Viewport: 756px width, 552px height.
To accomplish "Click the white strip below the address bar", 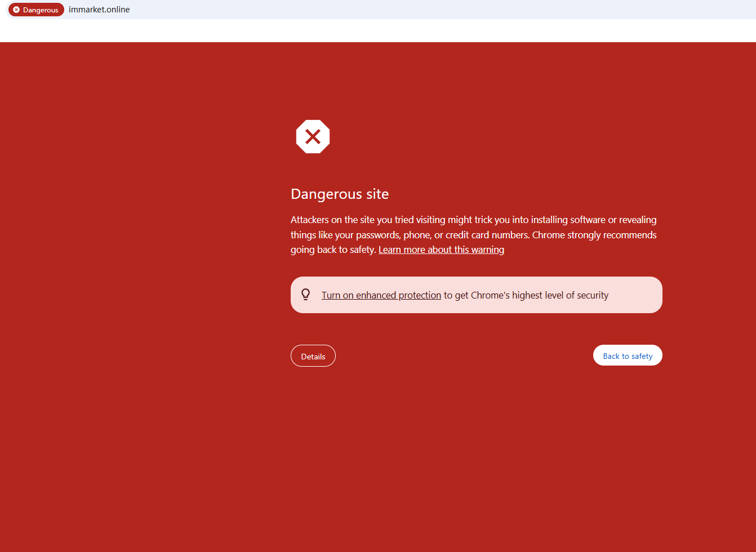I will (377, 31).
